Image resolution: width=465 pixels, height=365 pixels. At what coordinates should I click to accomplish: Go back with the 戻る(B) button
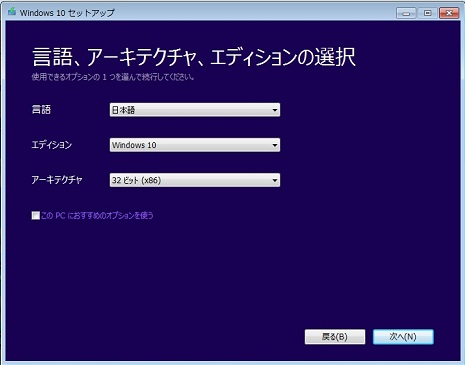click(335, 337)
